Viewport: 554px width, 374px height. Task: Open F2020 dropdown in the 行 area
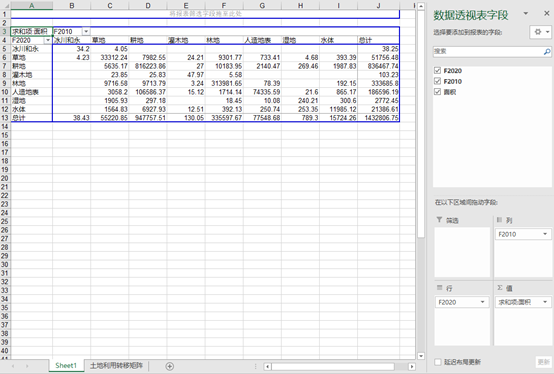483,302
